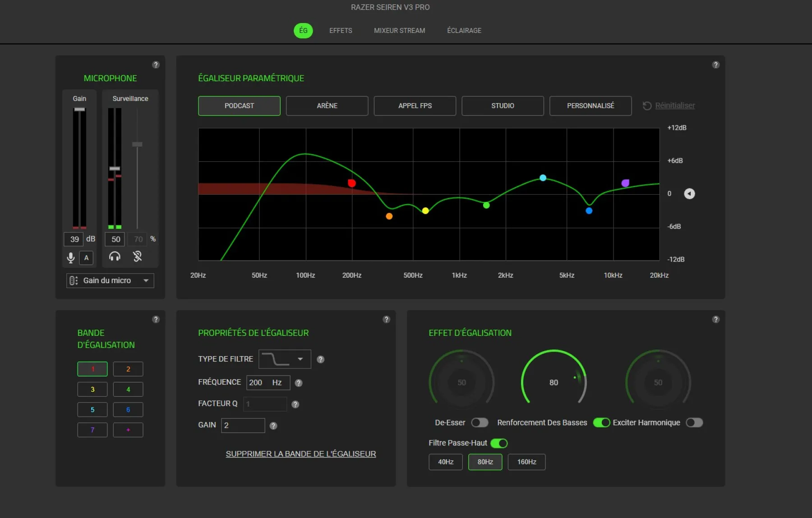The height and width of the screenshot is (518, 812).
Task: Open the Gain du micro dropdown
Action: (110, 280)
